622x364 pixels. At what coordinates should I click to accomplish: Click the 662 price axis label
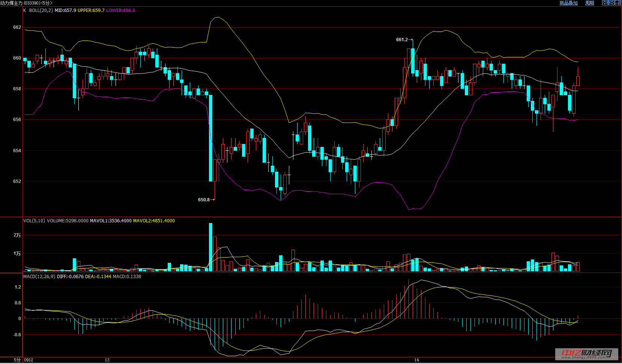pos(17,27)
